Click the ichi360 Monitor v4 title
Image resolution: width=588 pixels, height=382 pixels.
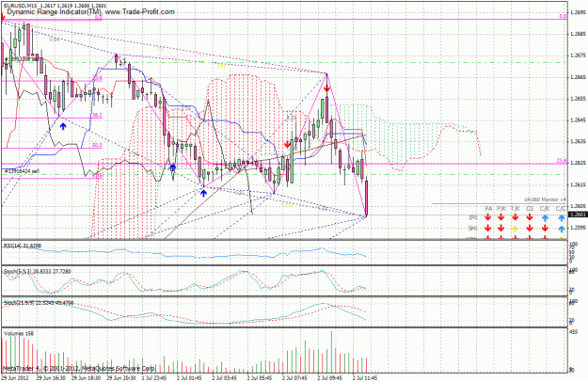(x=545, y=199)
